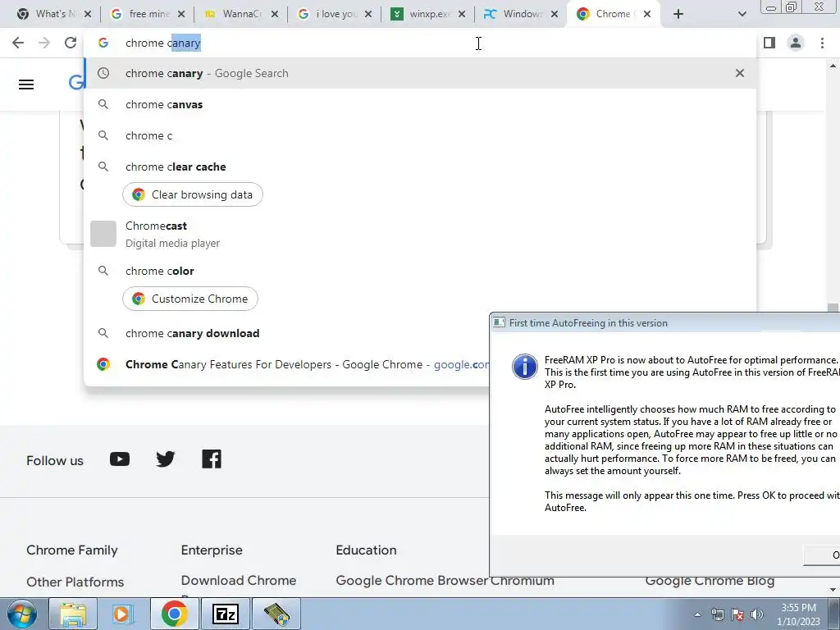Viewport: 840px width, 630px height.
Task: Close the WannaCr tab
Action: pyautogui.click(x=275, y=14)
